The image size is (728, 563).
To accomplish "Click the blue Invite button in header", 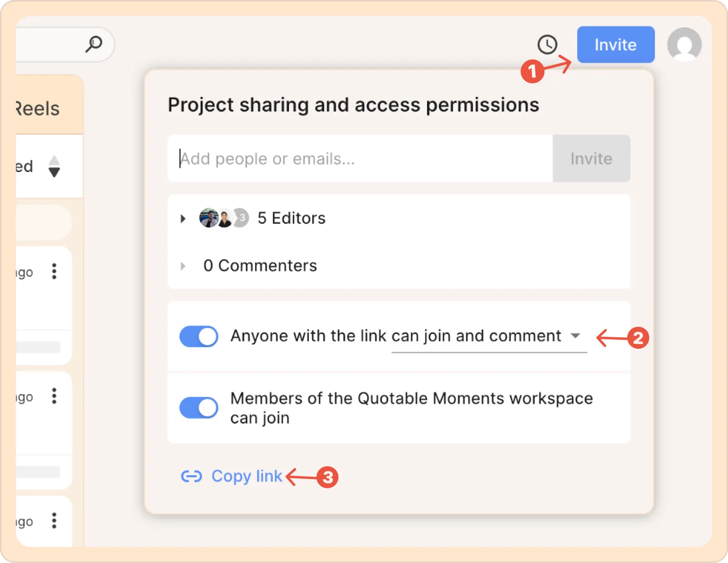I will pyautogui.click(x=616, y=45).
